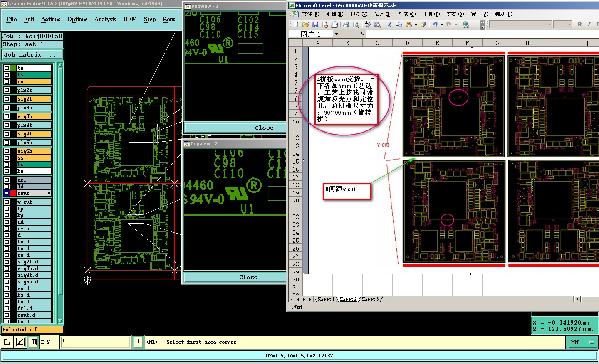Open the Name Box dropdown showing 图片 1

336,34
